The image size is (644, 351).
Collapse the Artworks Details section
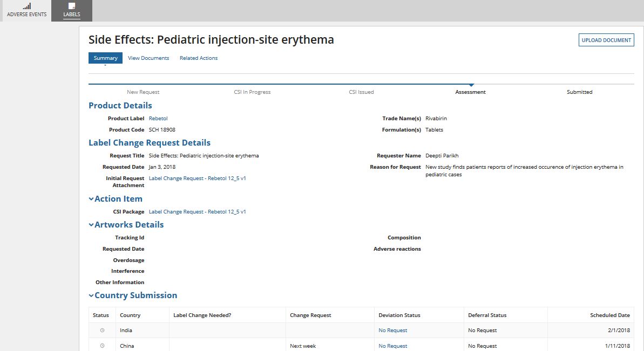pos(91,225)
